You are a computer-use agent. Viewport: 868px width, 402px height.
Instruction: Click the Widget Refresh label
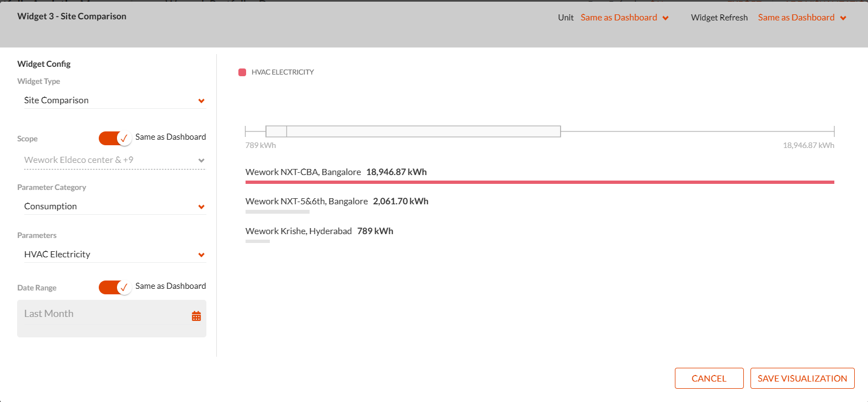[719, 18]
